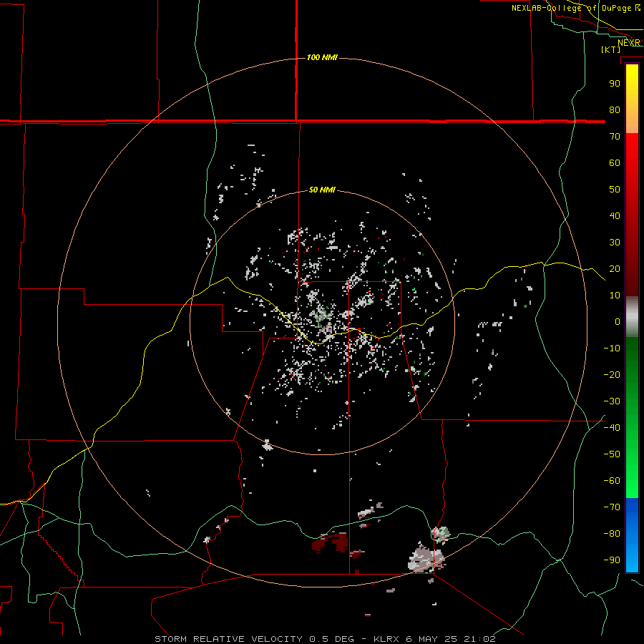This screenshot has height=644, width=644.
Task: Select the 30 value on velocity scale
Action: click(615, 243)
